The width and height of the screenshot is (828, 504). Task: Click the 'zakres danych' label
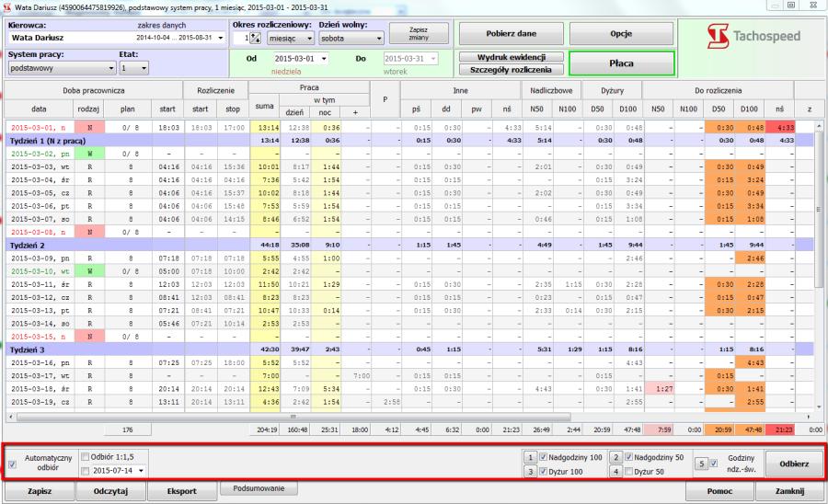pos(162,26)
